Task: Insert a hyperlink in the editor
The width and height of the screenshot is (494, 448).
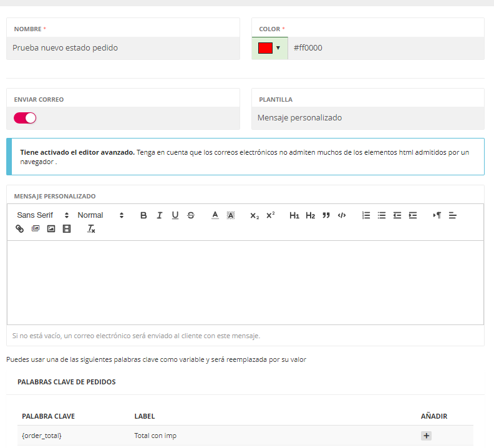Action: (x=19, y=229)
